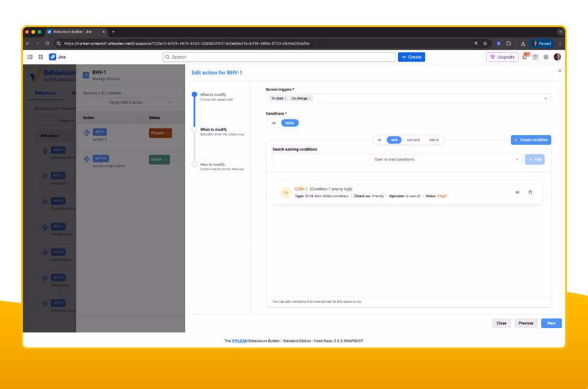Go to the 'When to modify' step
This screenshot has width=588, height=389.
(219, 131)
